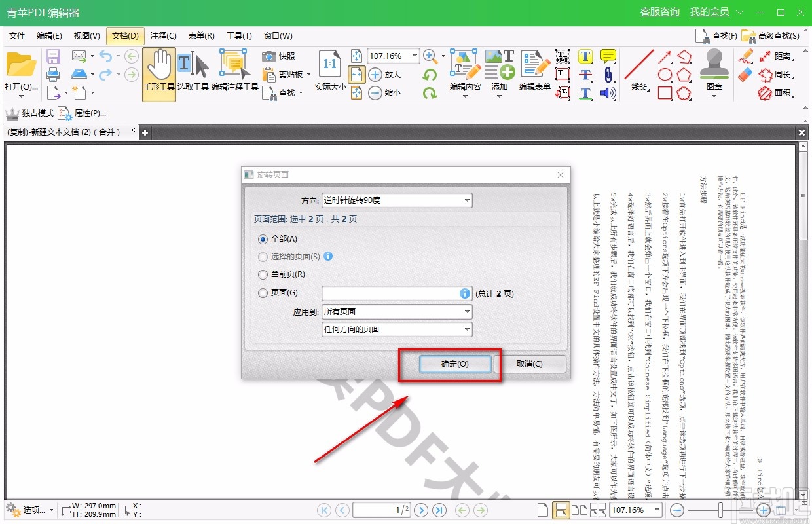Open the toolbar zoom percentage 107.16% dropdown
This screenshot has height=524, width=812.
click(415, 56)
